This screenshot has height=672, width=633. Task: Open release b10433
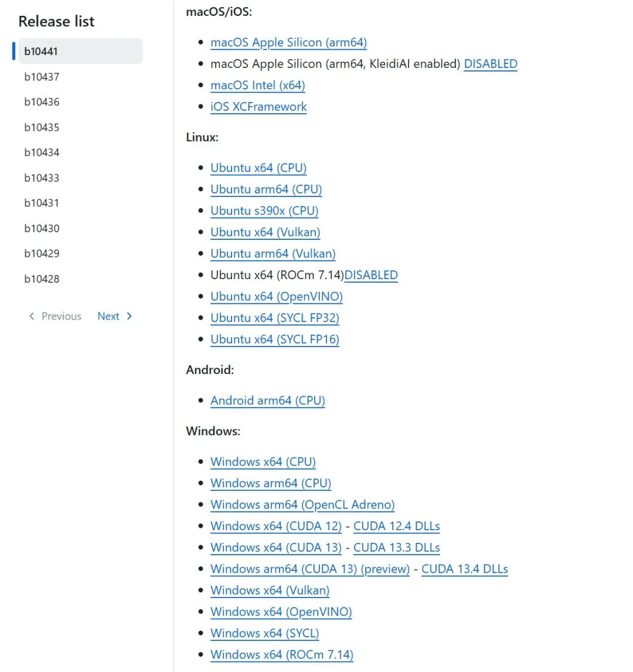[x=42, y=178]
